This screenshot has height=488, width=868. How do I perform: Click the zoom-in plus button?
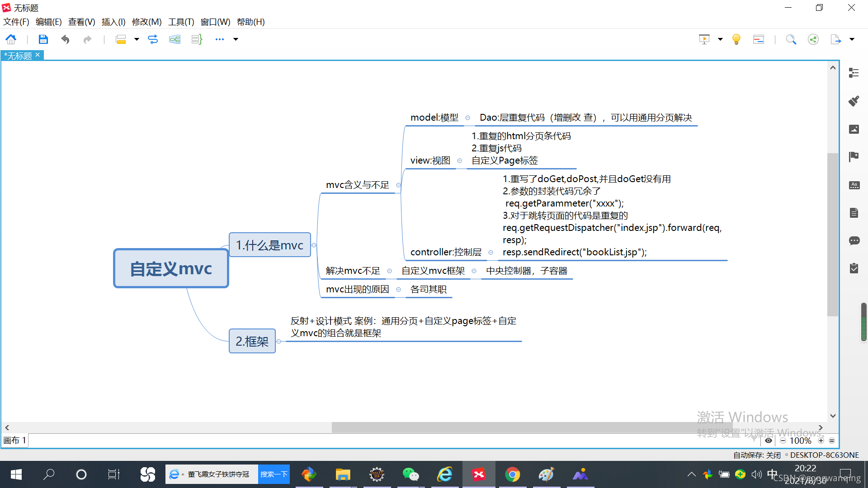point(821,441)
